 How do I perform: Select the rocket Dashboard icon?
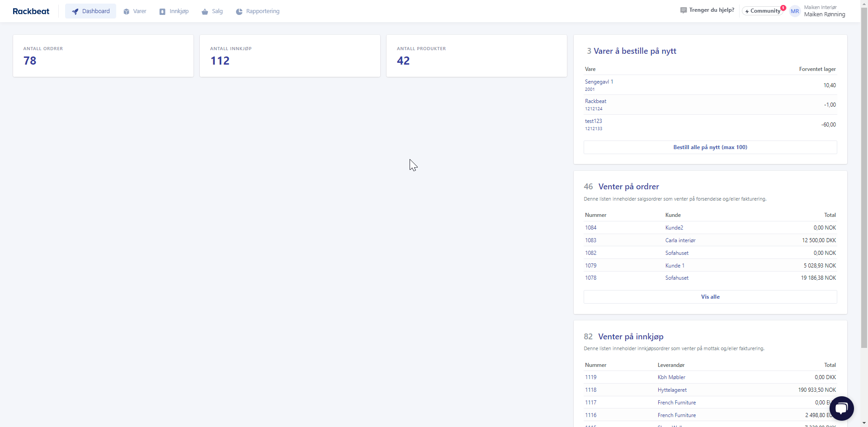75,11
